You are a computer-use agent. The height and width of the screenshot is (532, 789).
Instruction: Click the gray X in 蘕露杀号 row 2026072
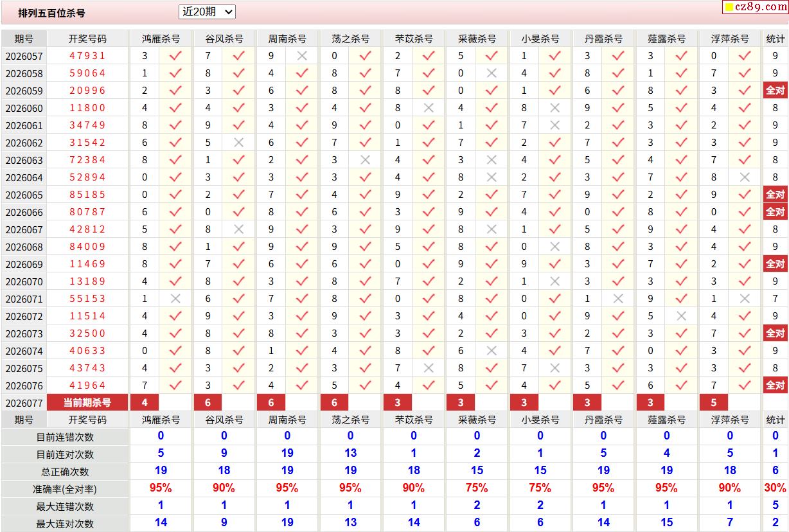682,316
